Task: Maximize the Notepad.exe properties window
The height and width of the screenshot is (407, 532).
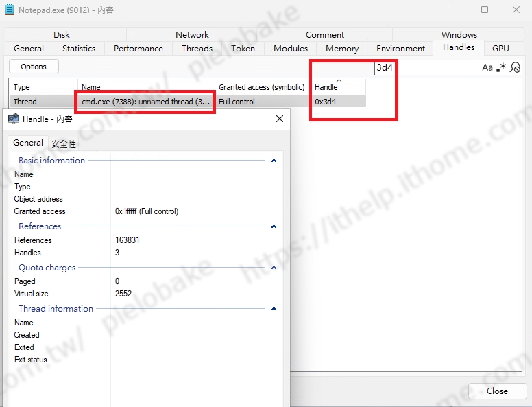Action: [485, 10]
